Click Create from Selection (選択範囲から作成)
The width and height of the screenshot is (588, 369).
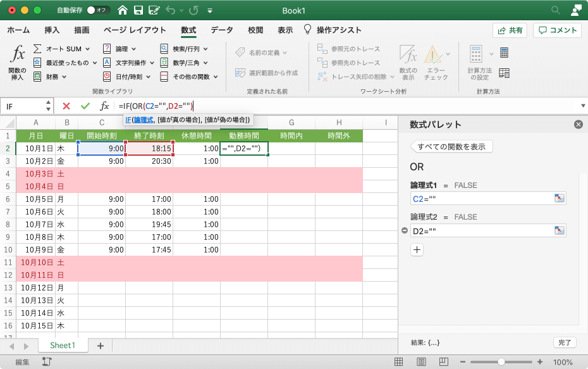point(267,73)
